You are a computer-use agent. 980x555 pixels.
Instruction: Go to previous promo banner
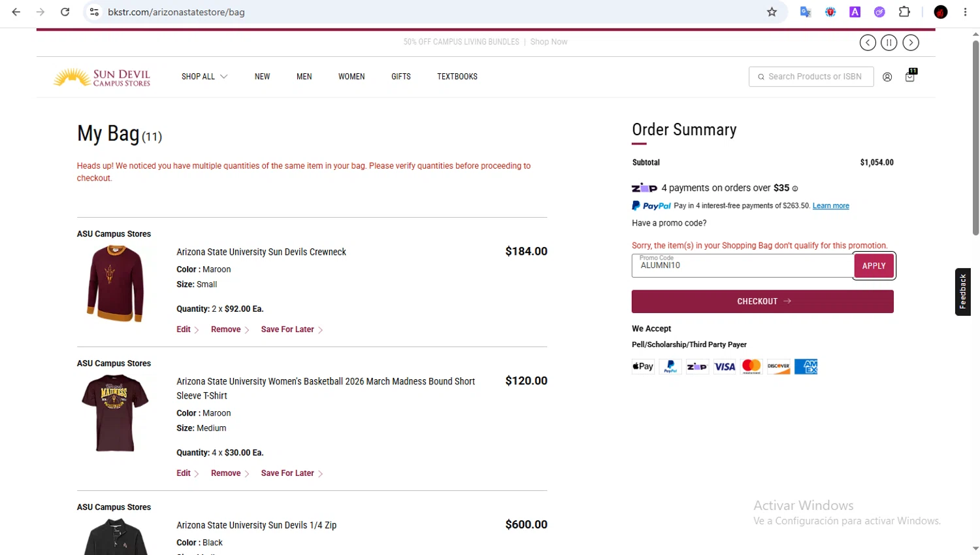coord(868,42)
